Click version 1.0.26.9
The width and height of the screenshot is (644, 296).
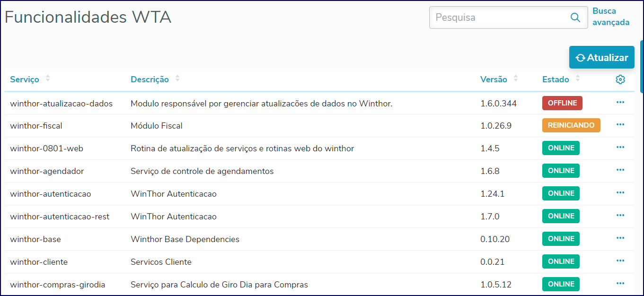click(496, 126)
